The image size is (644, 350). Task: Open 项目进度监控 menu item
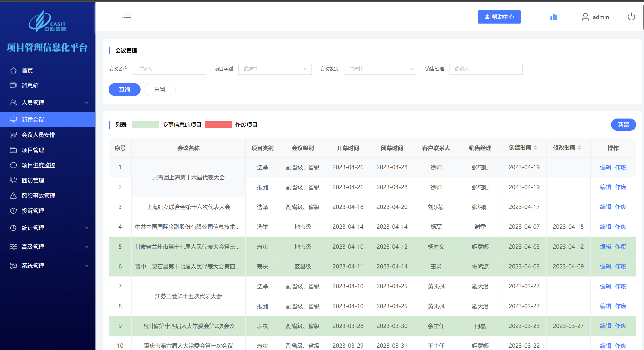tap(48, 165)
